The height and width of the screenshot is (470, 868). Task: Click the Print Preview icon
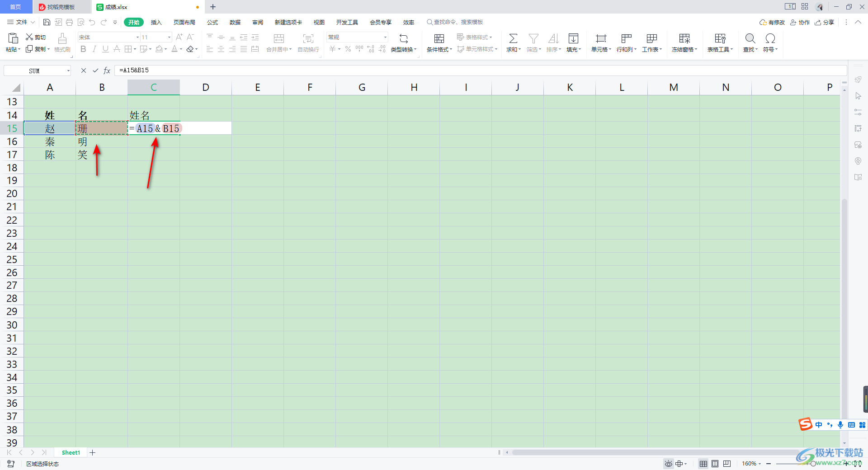(x=81, y=22)
